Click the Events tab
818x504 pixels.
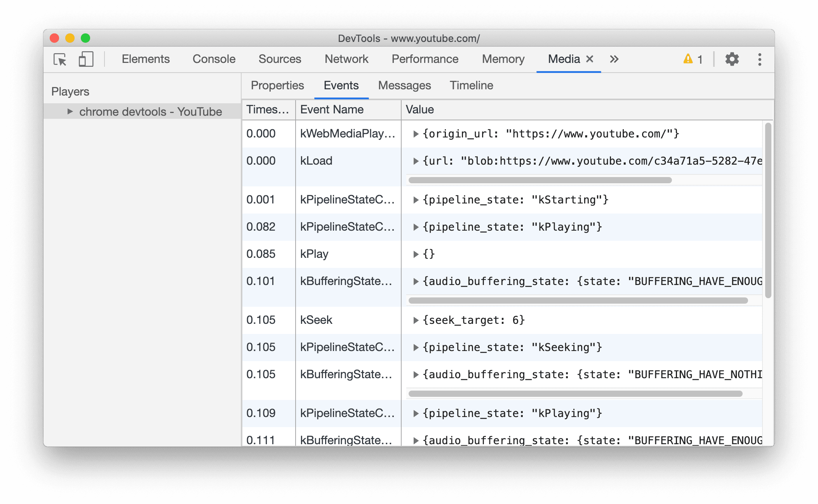pyautogui.click(x=341, y=85)
